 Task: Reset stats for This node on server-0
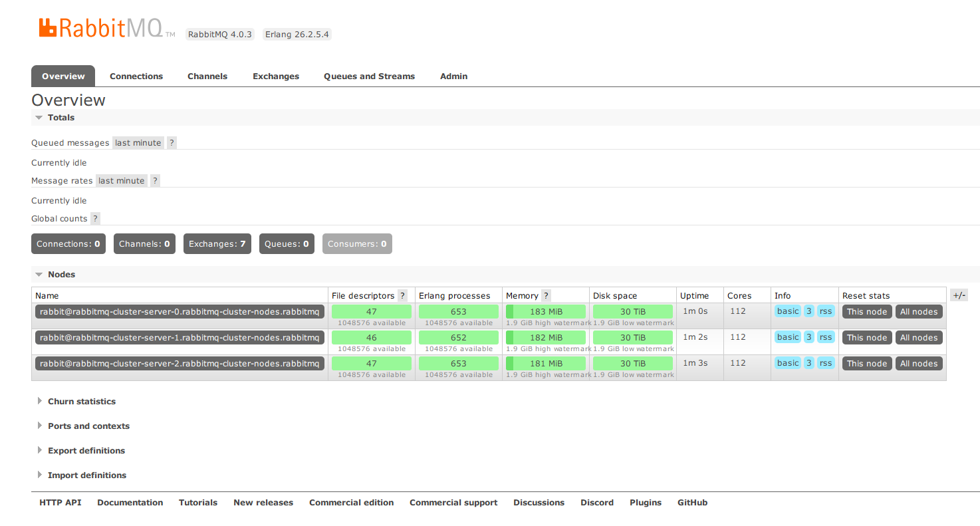[x=867, y=312]
